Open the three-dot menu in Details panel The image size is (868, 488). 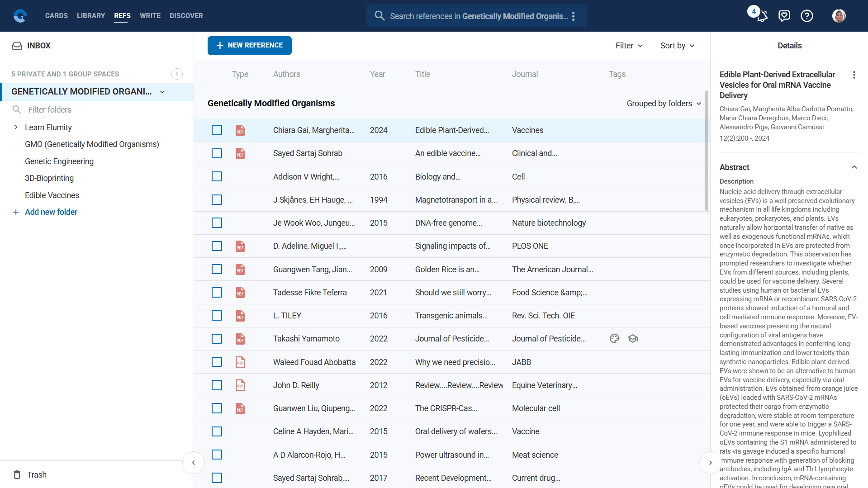854,75
